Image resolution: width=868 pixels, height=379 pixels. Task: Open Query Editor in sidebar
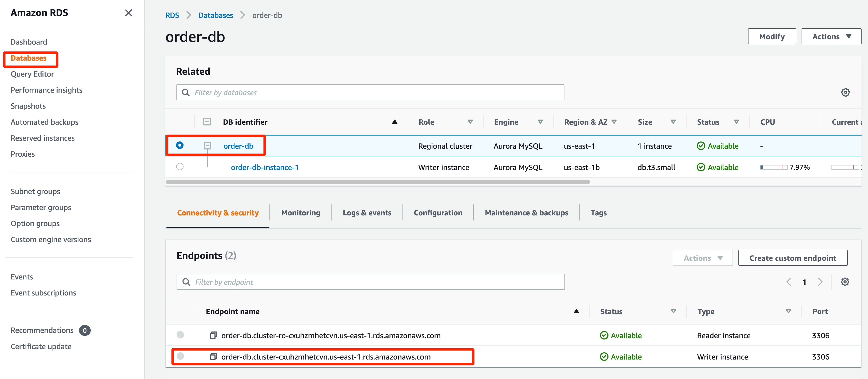32,74
